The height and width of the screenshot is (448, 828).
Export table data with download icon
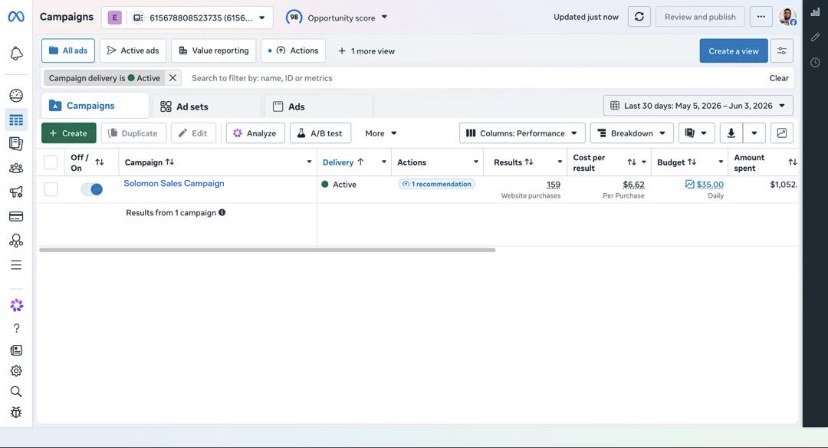pyautogui.click(x=731, y=133)
